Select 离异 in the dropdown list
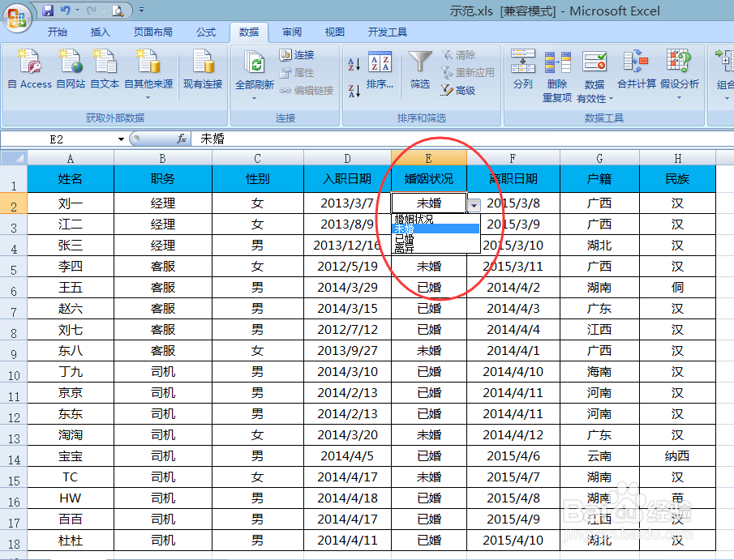Screen dimensions: 734x560 [x=436, y=249]
